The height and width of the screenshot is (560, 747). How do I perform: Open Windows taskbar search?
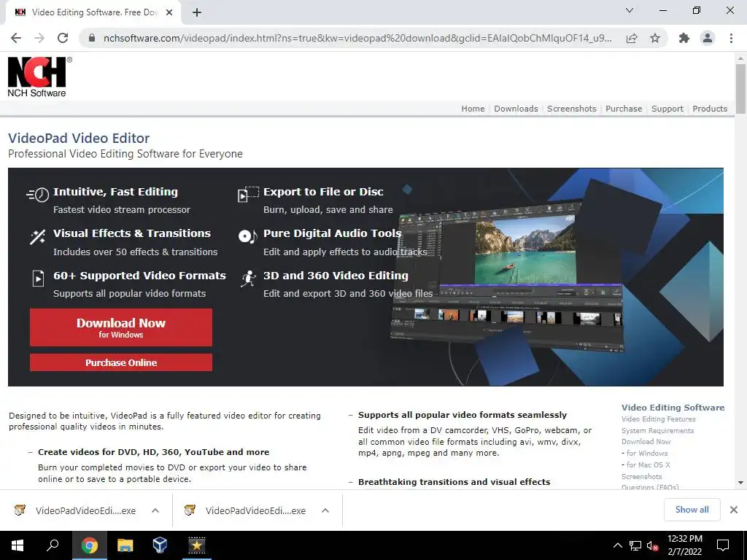(53, 545)
